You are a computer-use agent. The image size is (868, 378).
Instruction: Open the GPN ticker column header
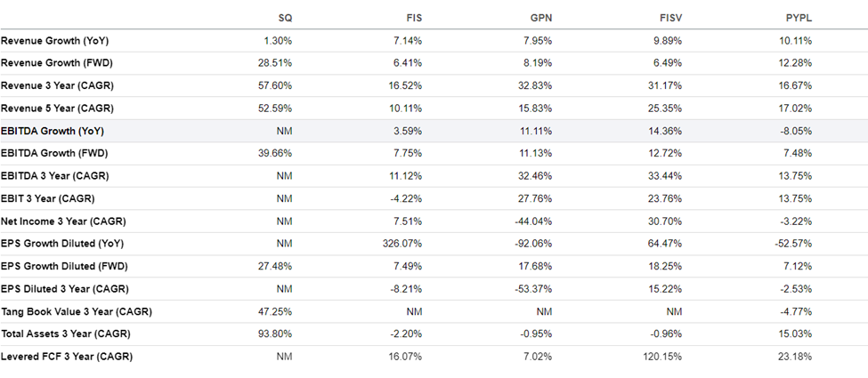(541, 19)
